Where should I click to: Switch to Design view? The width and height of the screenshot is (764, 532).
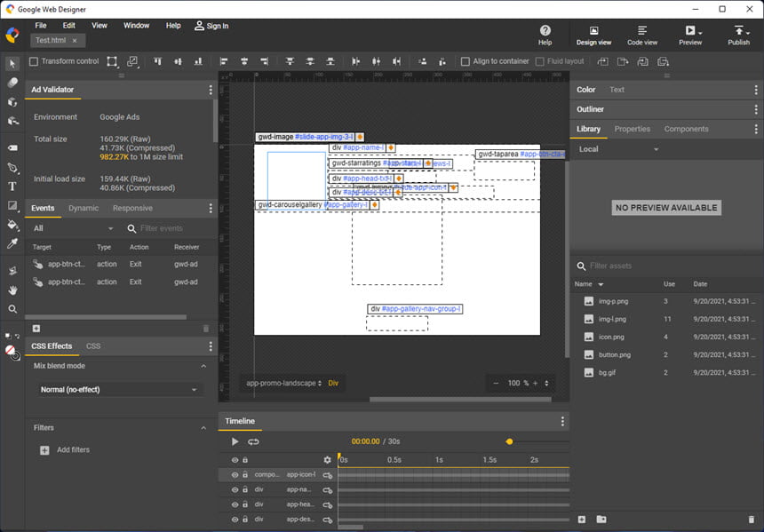[593, 35]
